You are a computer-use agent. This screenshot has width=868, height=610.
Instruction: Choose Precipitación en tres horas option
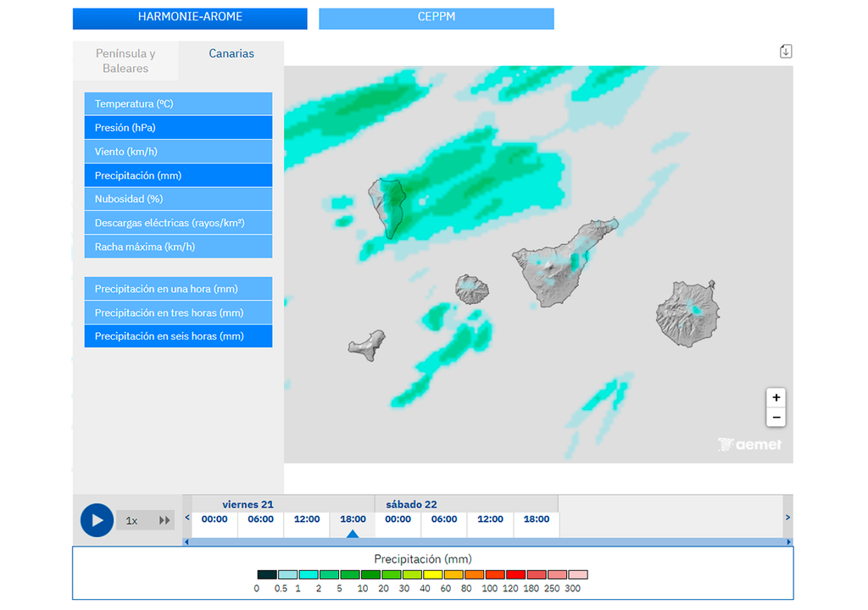pos(178,313)
